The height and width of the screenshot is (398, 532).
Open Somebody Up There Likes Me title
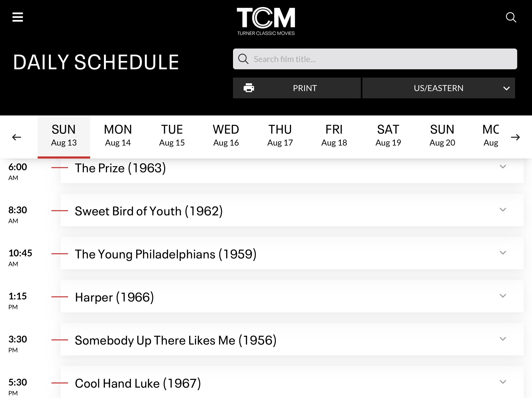176,340
